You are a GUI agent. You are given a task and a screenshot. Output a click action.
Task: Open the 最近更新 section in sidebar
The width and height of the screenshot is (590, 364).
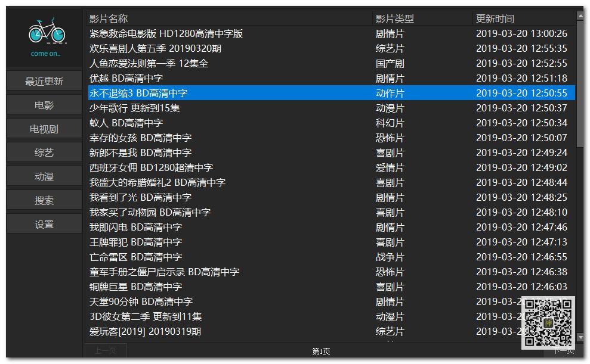(44, 80)
